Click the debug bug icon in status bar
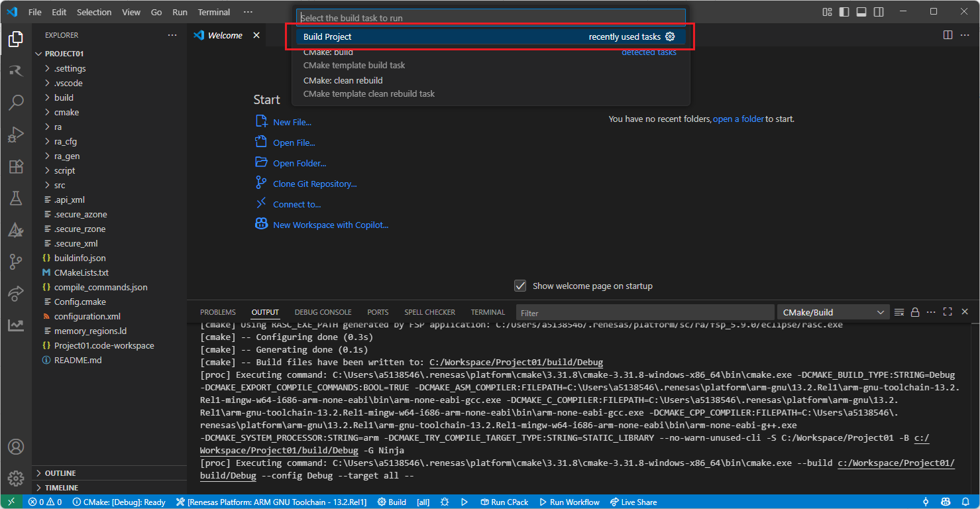980x509 pixels. click(x=445, y=502)
